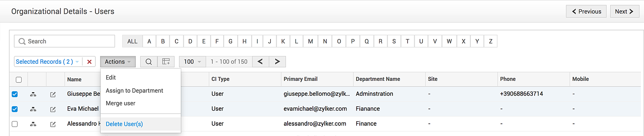The width and height of the screenshot is (644, 136).
Task: Toggle the select-all header checkbox
Action: pyautogui.click(x=19, y=80)
